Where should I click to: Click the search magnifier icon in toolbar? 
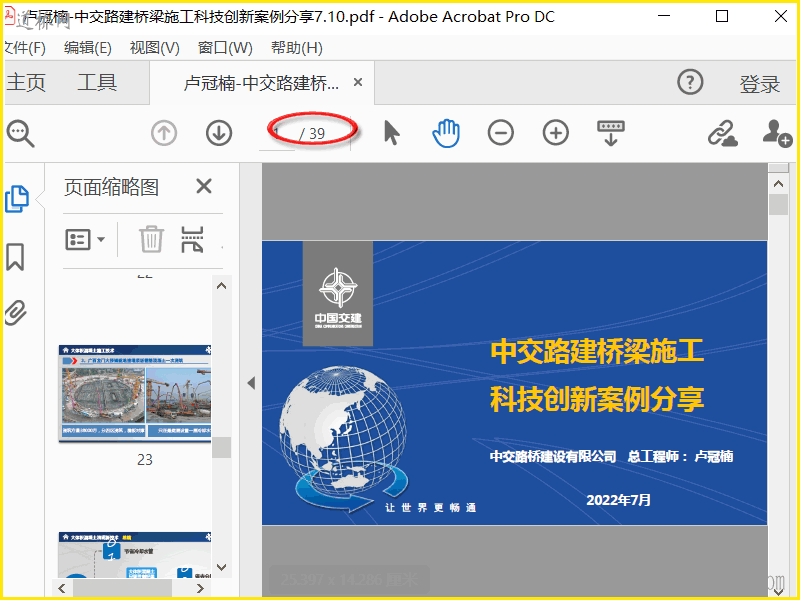click(20, 134)
